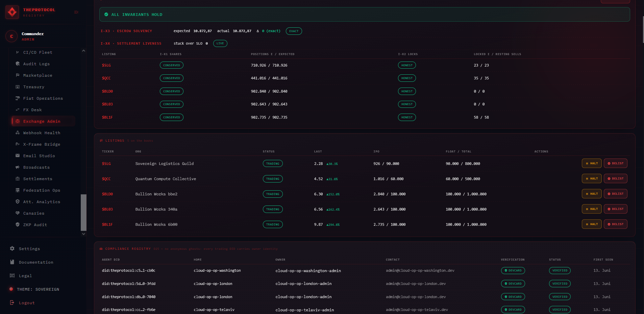Click the Fiat Operations icon
The image size is (644, 314).
pyautogui.click(x=18, y=98)
